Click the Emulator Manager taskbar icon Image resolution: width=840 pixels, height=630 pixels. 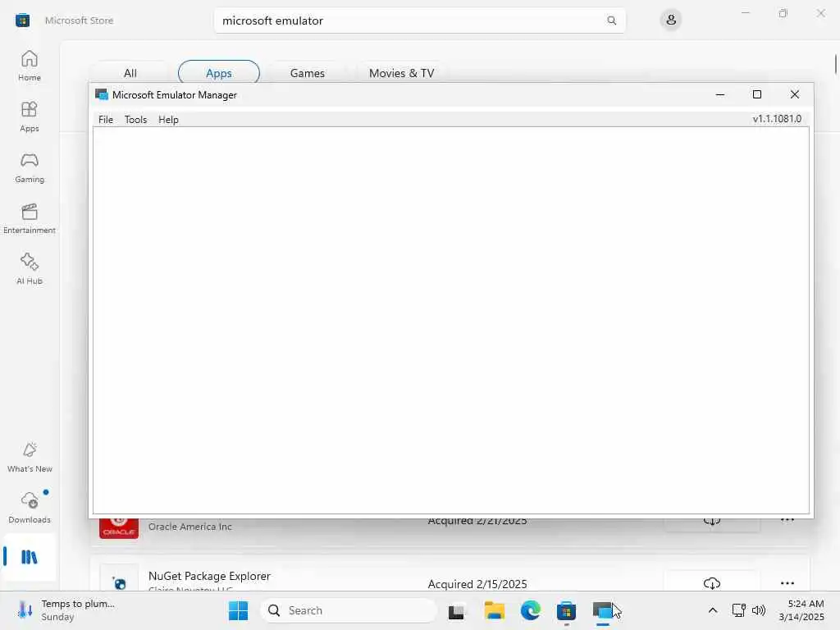[x=603, y=610]
